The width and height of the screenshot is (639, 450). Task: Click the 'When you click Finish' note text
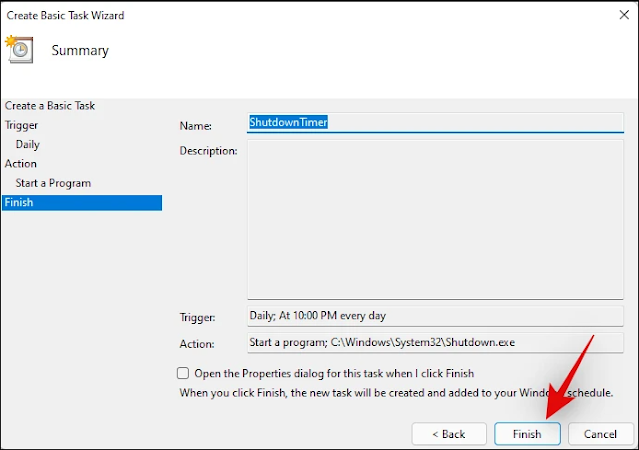tap(396, 393)
